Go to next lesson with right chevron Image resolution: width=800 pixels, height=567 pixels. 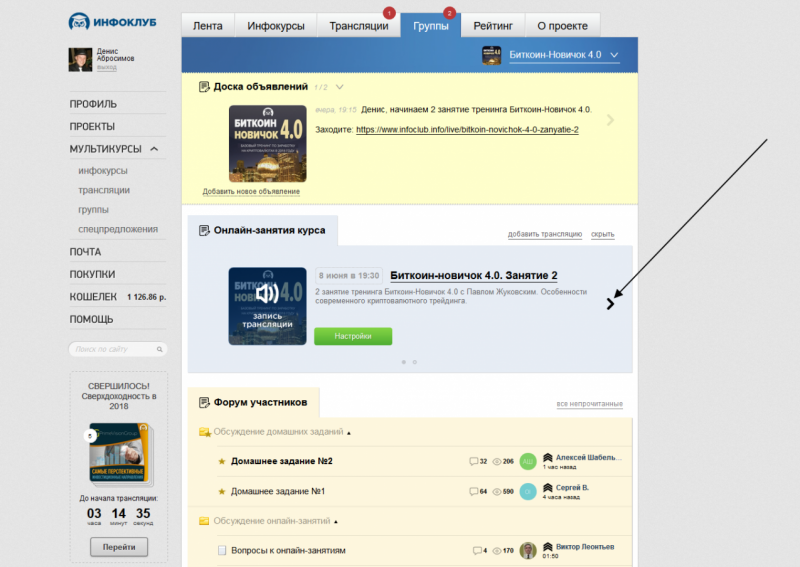click(x=610, y=304)
